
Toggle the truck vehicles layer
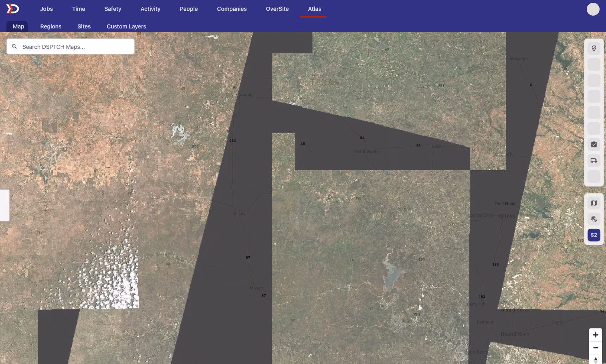(594, 161)
